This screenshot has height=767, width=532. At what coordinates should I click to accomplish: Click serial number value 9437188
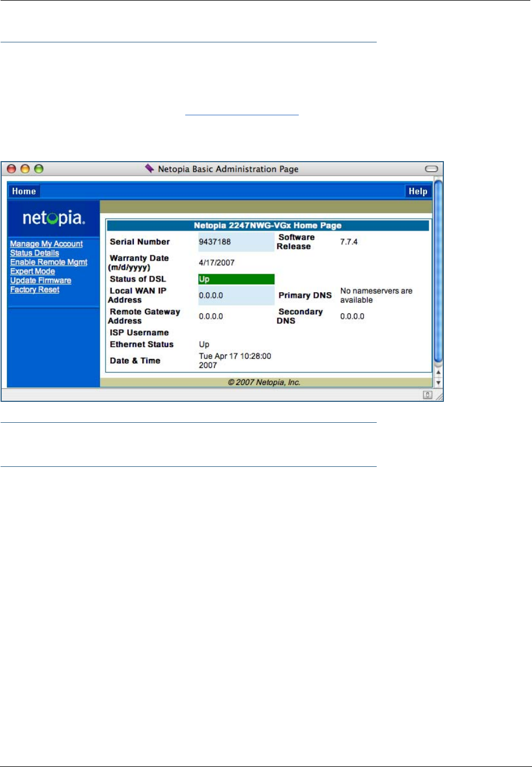coord(215,242)
